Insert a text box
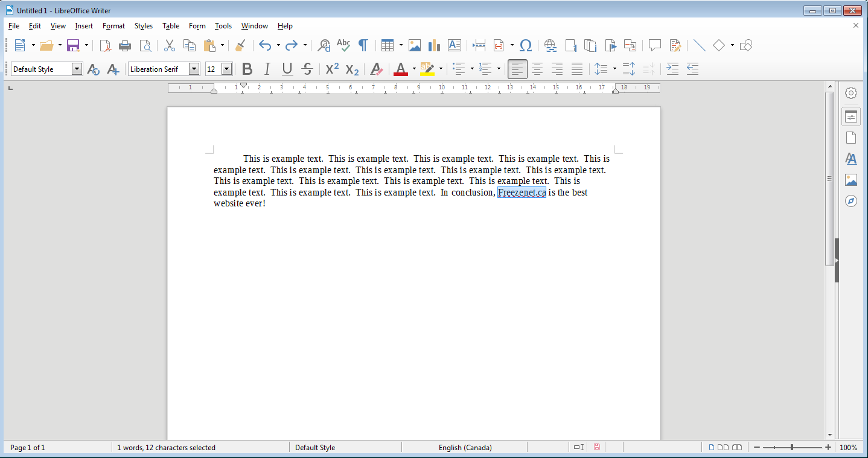 click(x=455, y=45)
